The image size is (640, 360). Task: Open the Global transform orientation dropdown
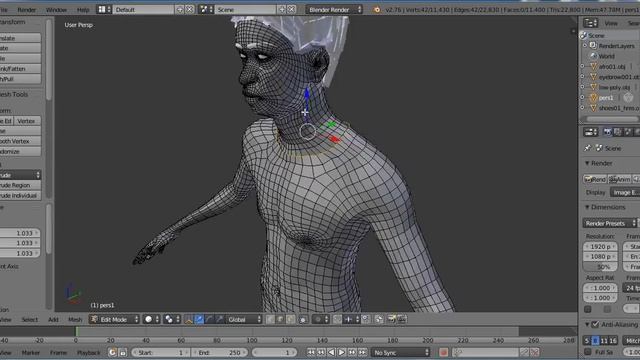click(x=244, y=319)
